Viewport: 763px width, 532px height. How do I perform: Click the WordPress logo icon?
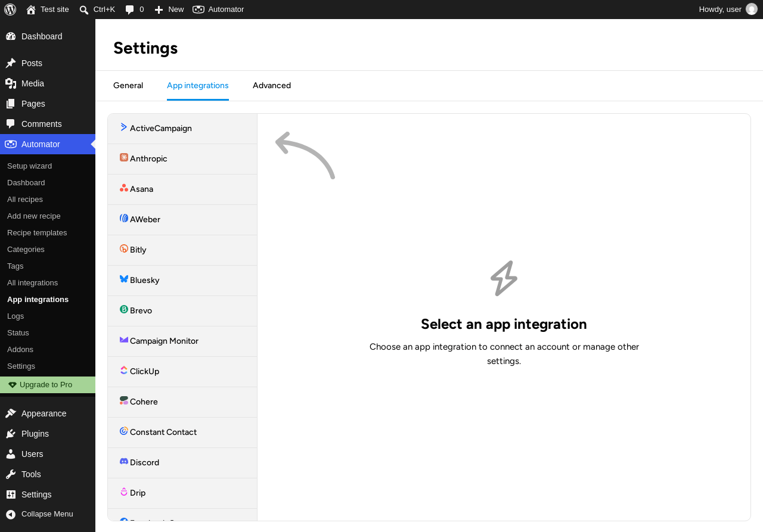10,10
